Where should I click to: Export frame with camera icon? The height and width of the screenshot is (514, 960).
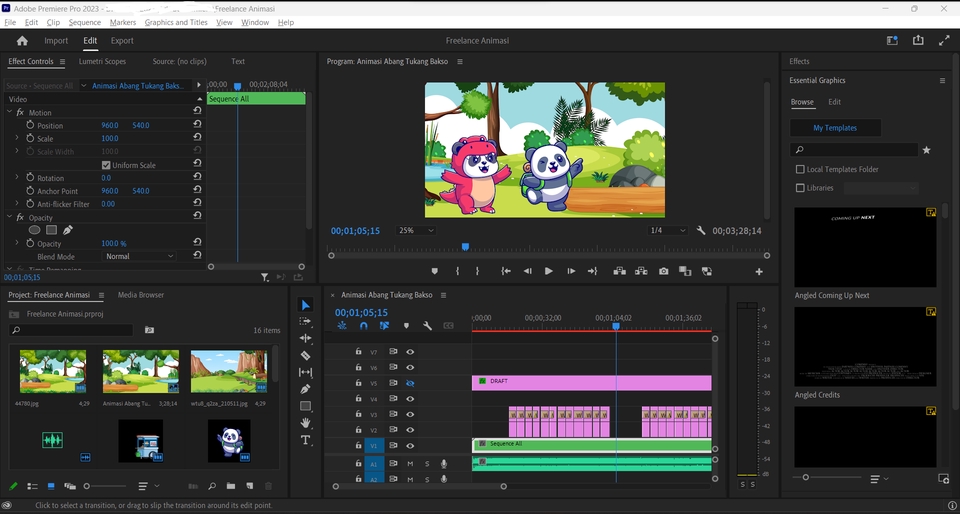(664, 271)
